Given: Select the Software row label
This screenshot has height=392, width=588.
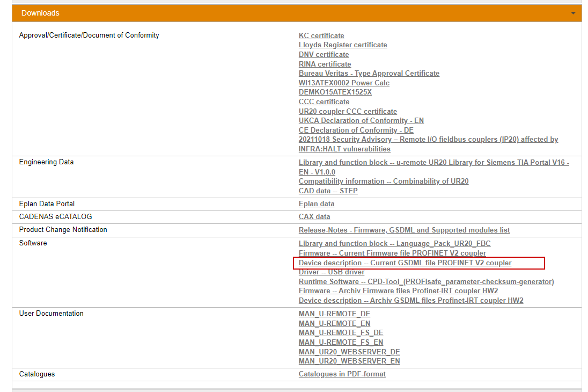Looking at the screenshot, I should point(33,243).
